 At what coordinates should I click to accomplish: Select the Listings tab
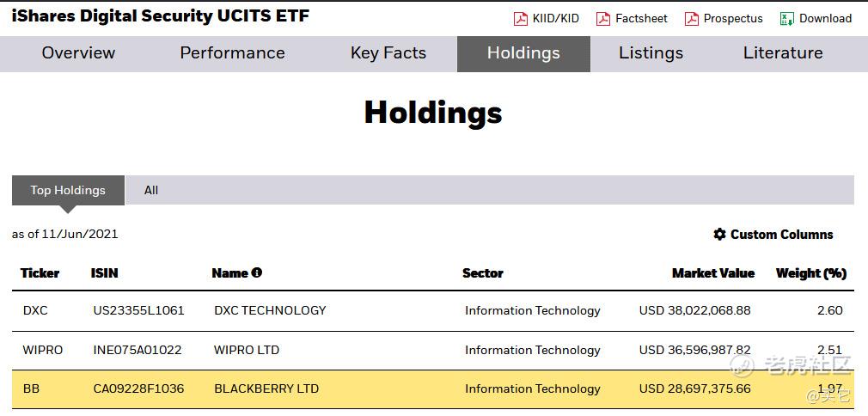click(x=651, y=53)
